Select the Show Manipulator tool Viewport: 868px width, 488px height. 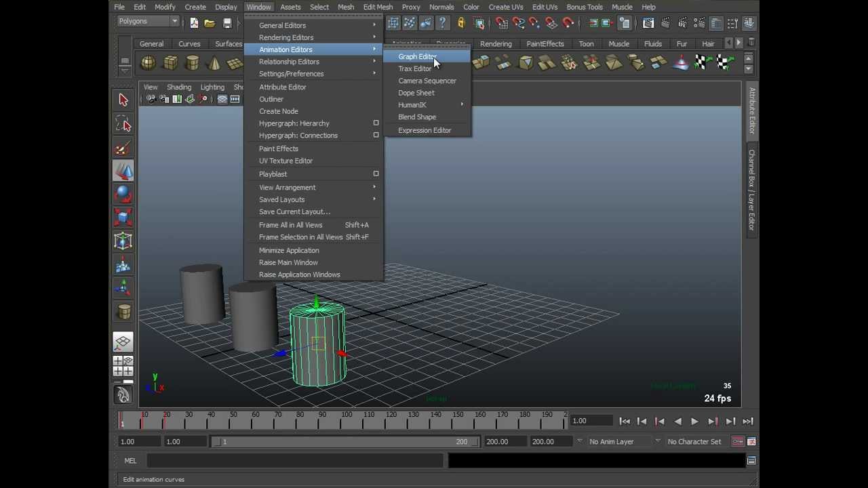pyautogui.click(x=123, y=288)
